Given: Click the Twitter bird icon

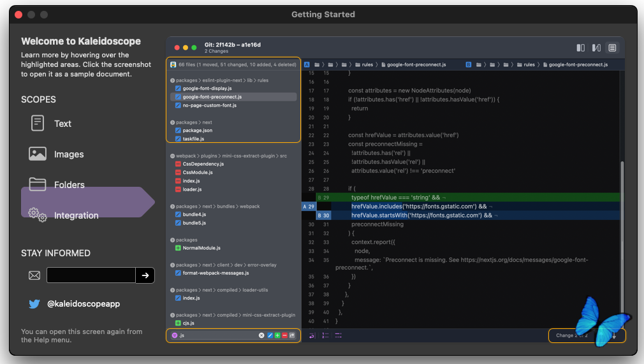Looking at the screenshot, I should coord(34,304).
